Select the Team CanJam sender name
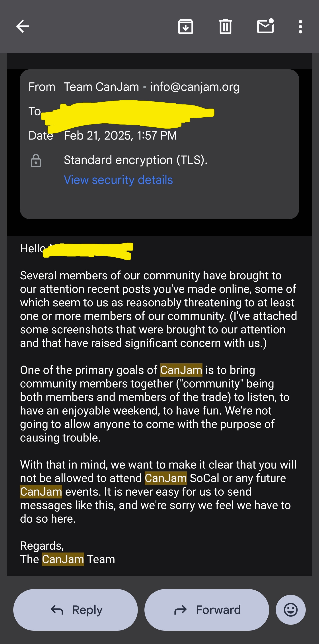The image size is (319, 644). [101, 87]
